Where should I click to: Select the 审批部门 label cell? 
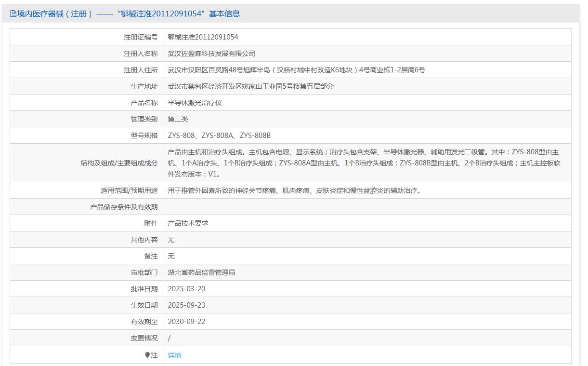coord(87,272)
